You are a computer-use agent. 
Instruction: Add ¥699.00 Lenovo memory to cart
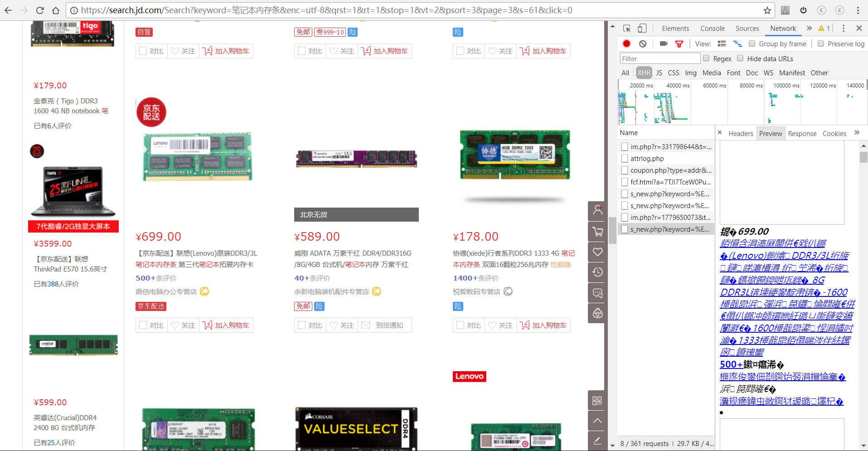(x=226, y=325)
